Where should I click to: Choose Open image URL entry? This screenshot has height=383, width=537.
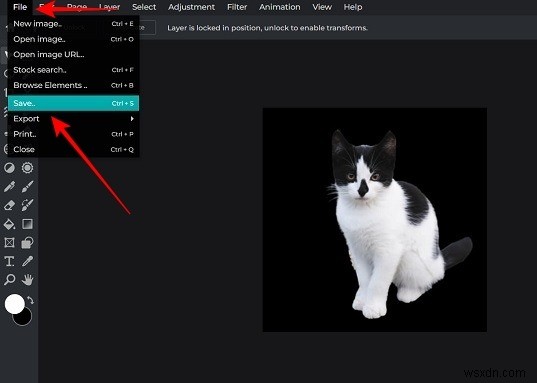tap(73, 54)
